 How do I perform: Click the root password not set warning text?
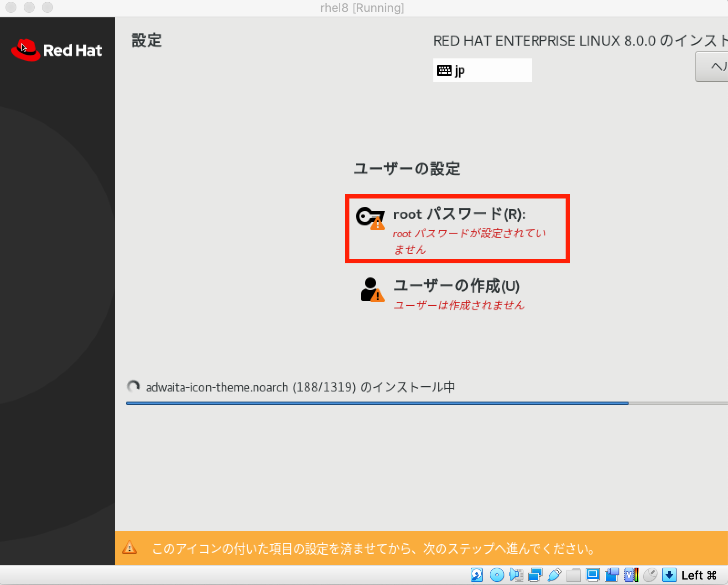pos(469,241)
